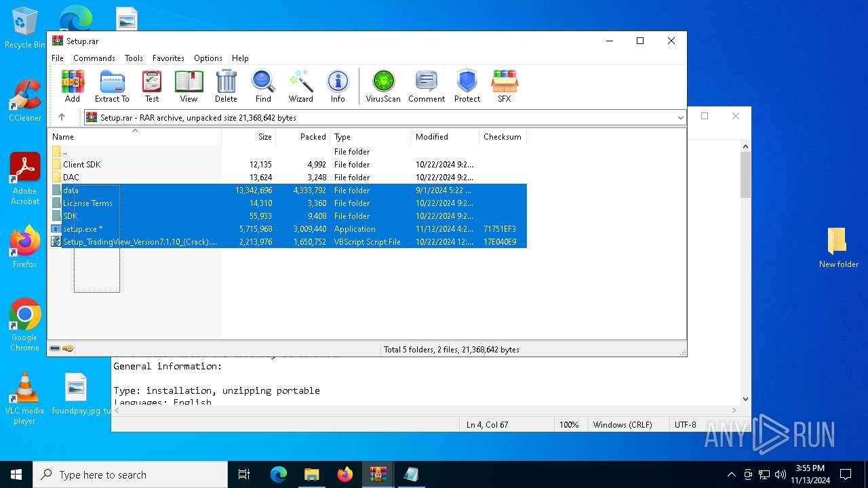The width and height of the screenshot is (868, 488).
Task: Open the notification center icon
Action: point(846,474)
